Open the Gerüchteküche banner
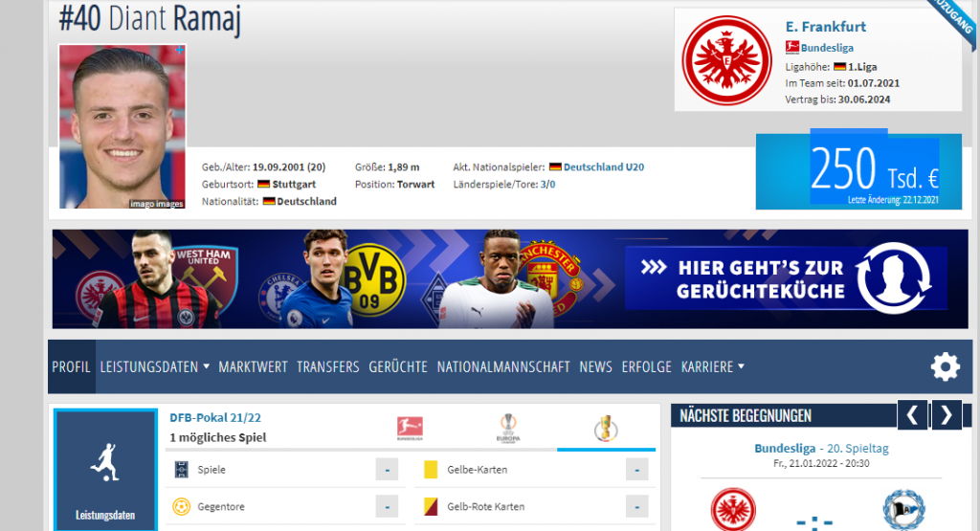The width and height of the screenshot is (980, 531). [510, 278]
